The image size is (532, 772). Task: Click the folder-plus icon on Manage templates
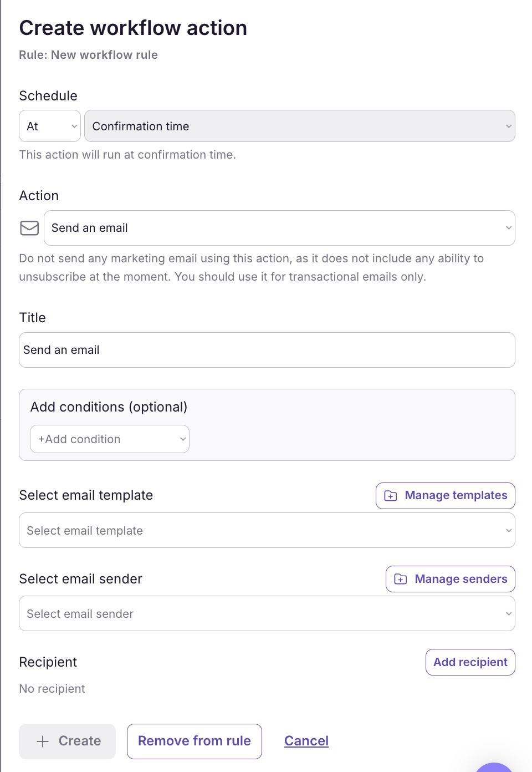390,495
